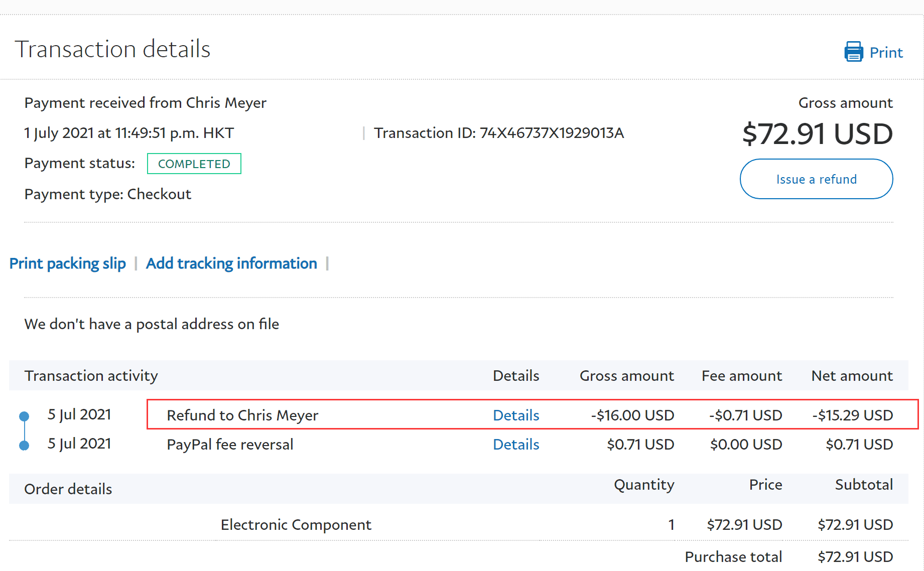Click the large $72.91 USD gross amount

click(x=817, y=134)
